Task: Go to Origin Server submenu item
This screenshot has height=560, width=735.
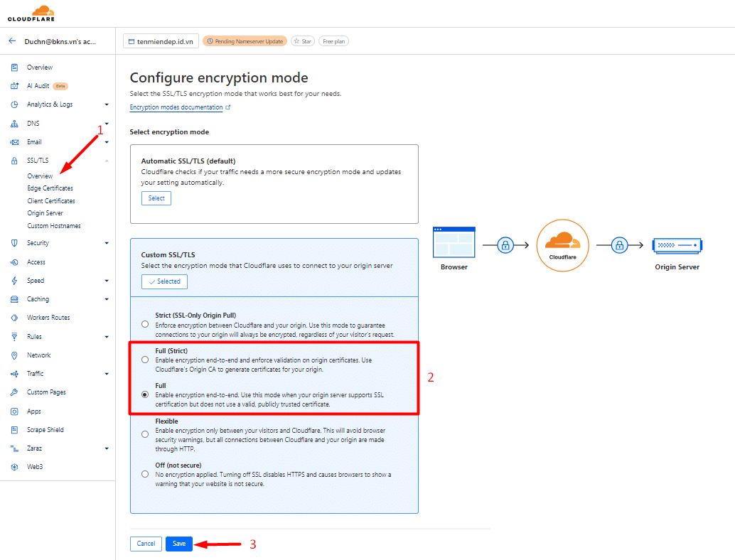Action: (45, 213)
